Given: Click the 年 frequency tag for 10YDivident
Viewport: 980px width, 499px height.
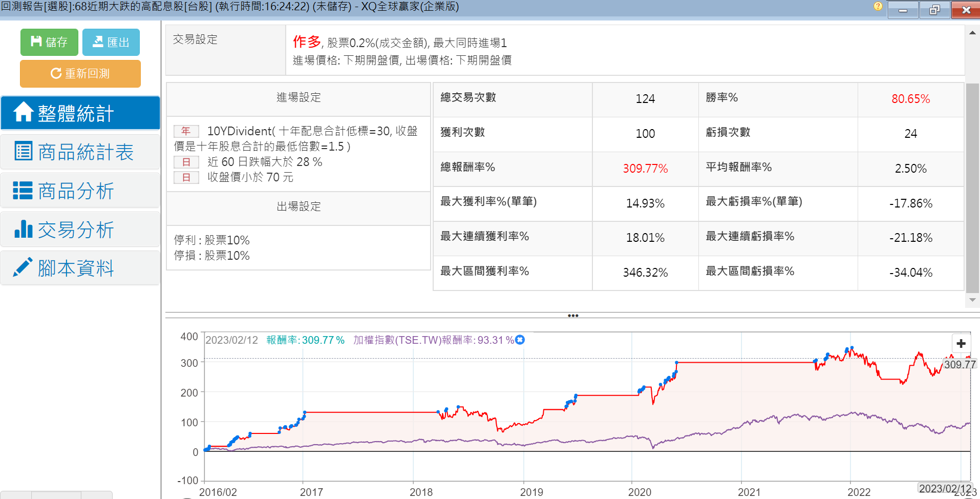Looking at the screenshot, I should click(x=186, y=131).
